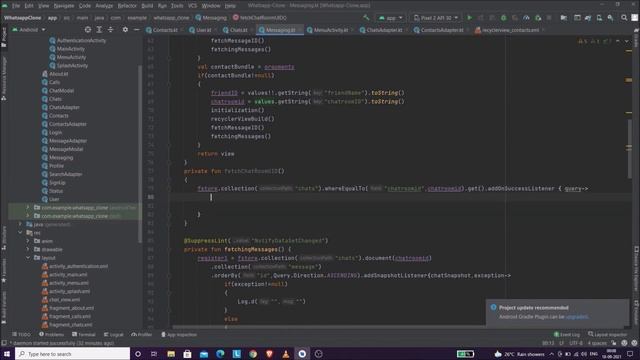Expand the anim folder
The image size is (640, 360).
(x=28, y=241)
